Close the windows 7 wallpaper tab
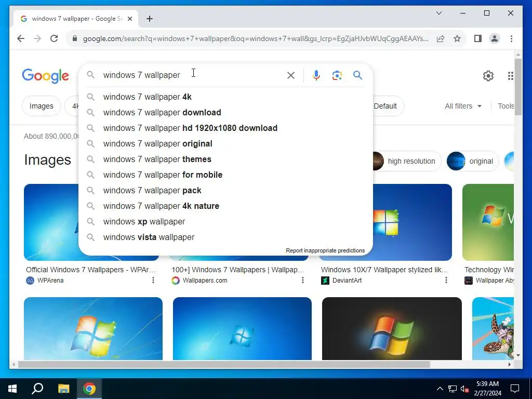 click(x=129, y=19)
